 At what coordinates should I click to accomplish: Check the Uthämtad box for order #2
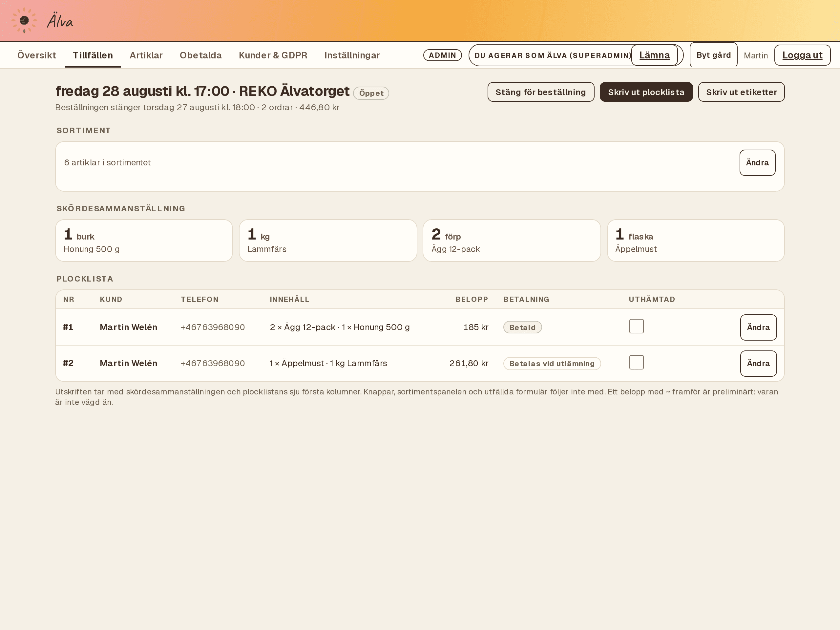point(636,362)
